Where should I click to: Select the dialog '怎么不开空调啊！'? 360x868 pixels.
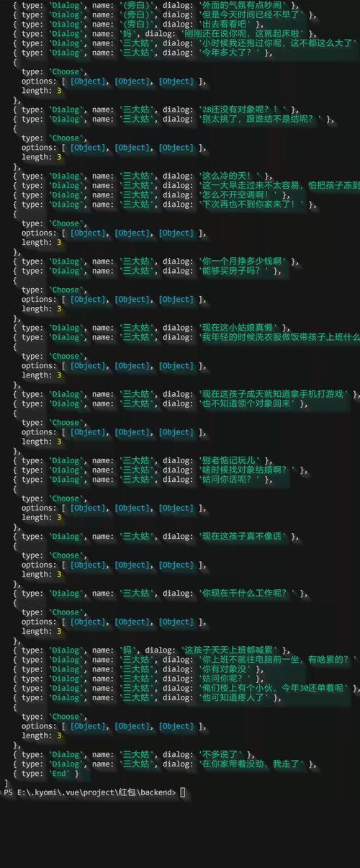coord(239,194)
